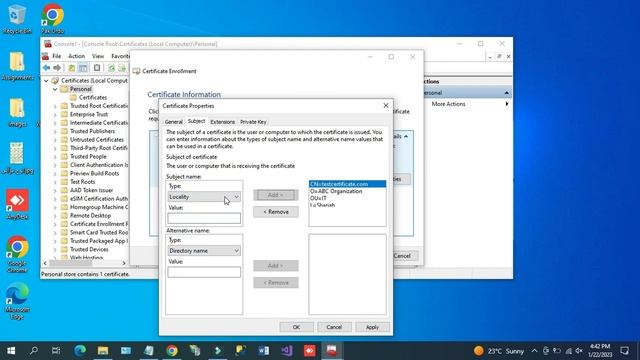
Task: Expand the Trusted People node
Action: (x=55, y=157)
